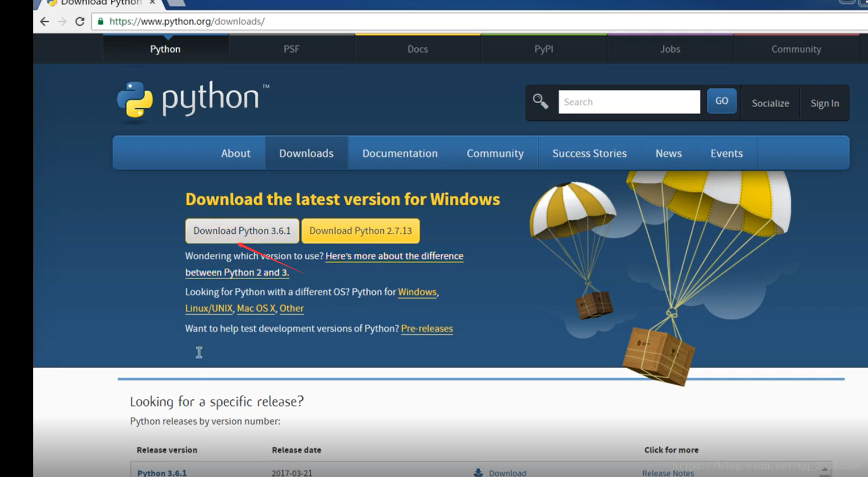This screenshot has width=868, height=477.
Task: Click the browser forward arrow
Action: [x=63, y=21]
